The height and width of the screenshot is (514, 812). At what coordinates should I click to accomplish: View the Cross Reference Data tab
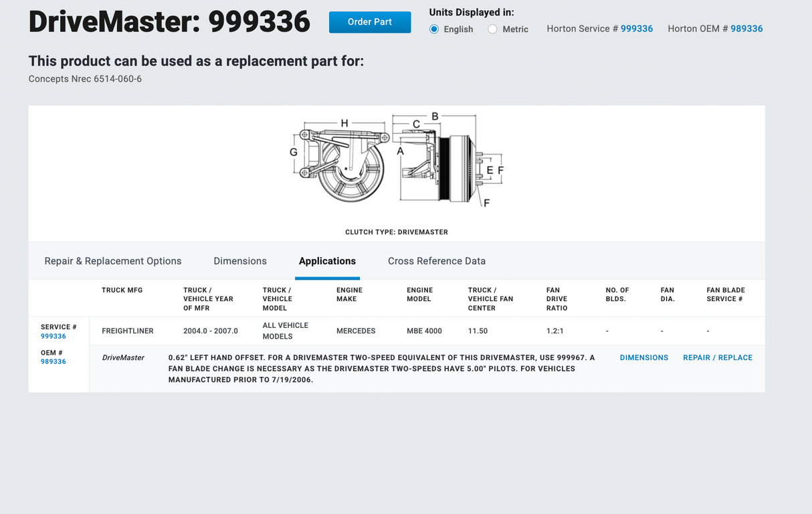click(x=436, y=261)
